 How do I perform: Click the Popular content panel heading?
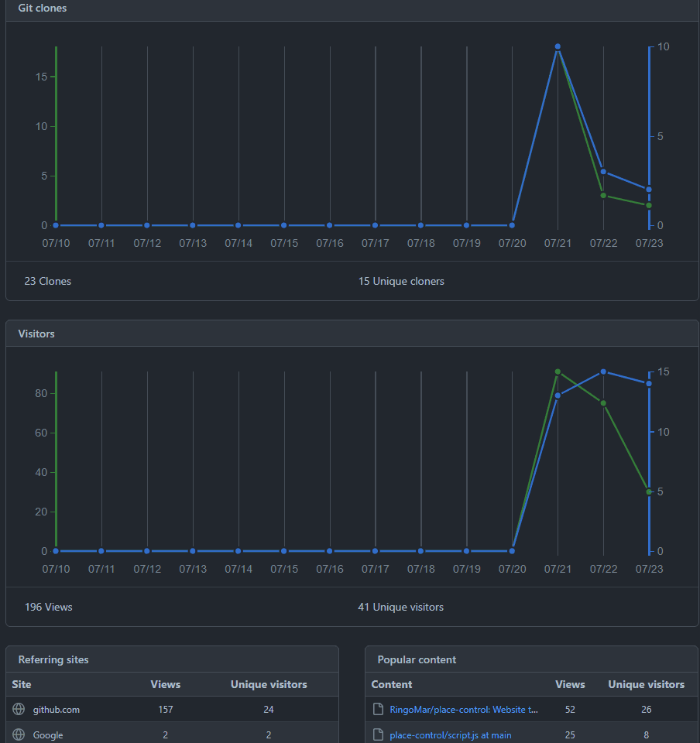[x=417, y=659]
